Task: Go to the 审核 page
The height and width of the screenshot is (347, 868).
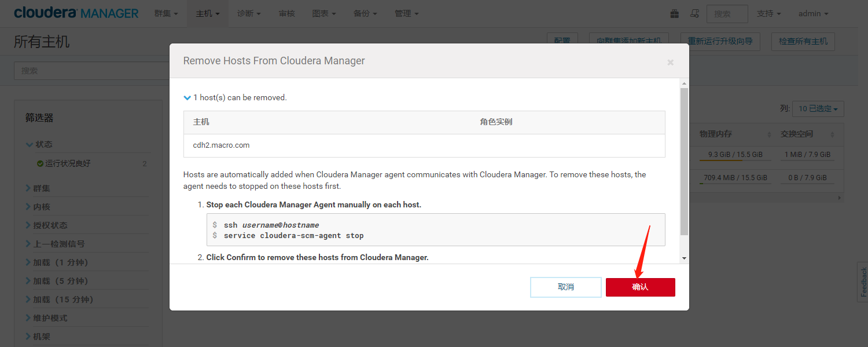Action: 286,13
